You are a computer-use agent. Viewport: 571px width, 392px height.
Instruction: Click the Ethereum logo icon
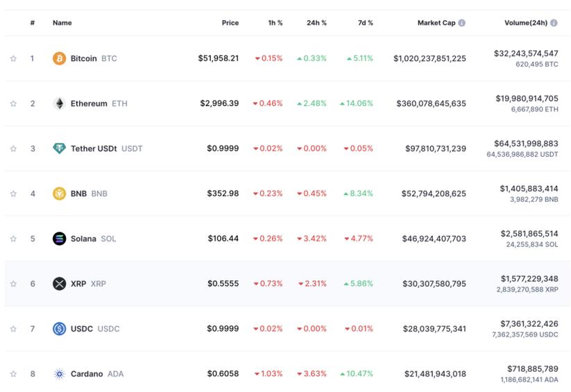click(60, 103)
